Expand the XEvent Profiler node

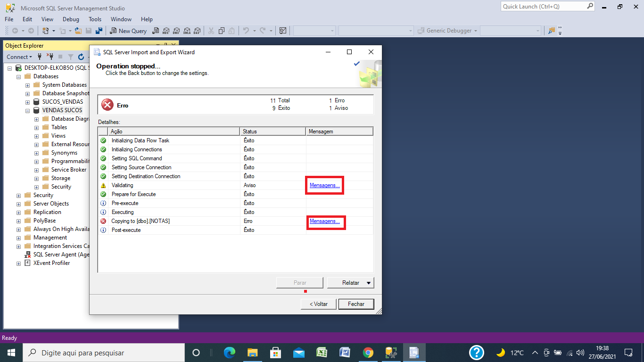pos(19,263)
